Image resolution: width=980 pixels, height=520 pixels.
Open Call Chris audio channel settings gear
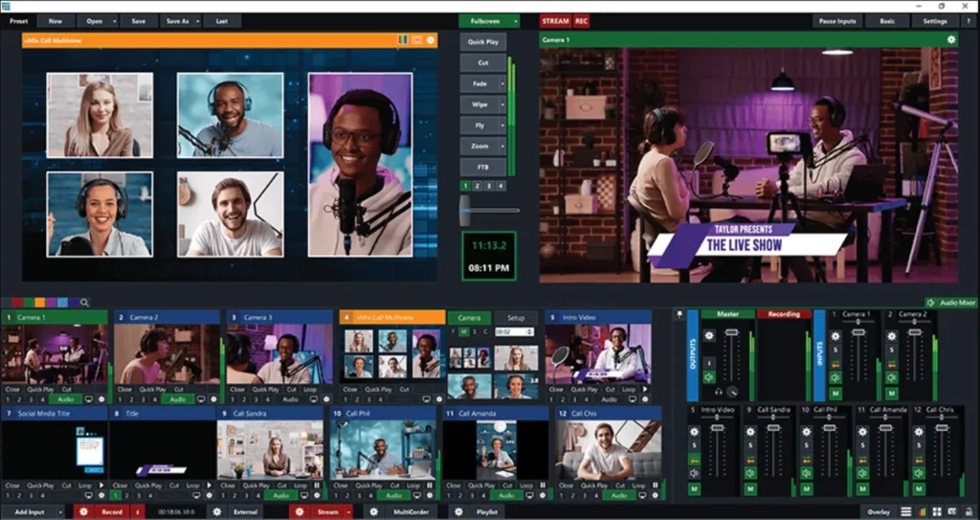pos(919,432)
